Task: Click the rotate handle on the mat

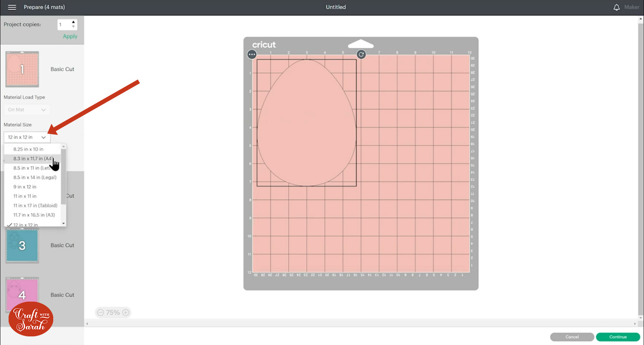Action: [361, 55]
